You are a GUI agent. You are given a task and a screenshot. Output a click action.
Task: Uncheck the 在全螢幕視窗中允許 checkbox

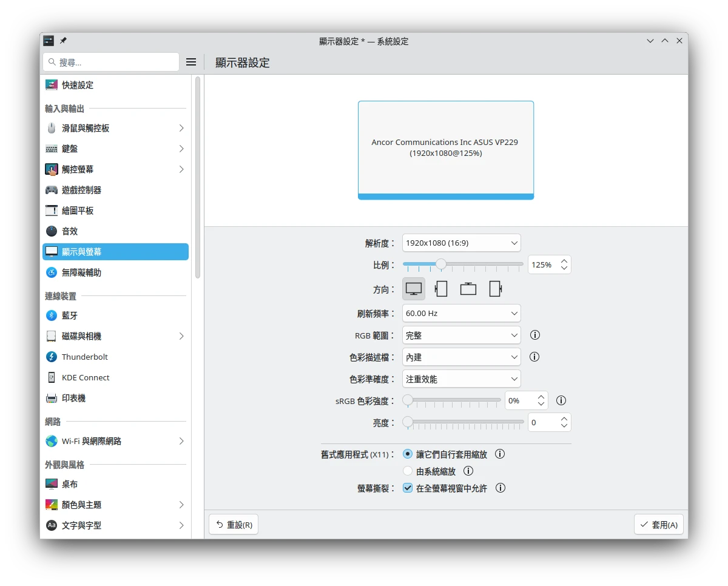pos(408,488)
